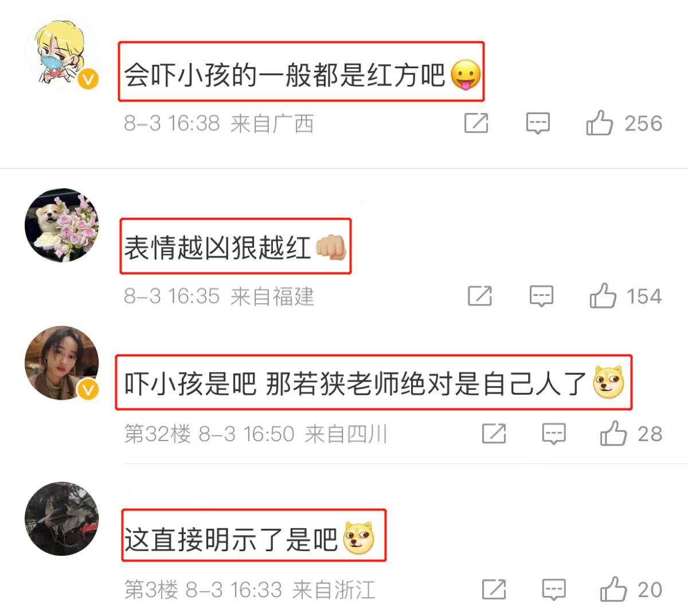Open the corgi with flowers avatar profile

pos(62,225)
